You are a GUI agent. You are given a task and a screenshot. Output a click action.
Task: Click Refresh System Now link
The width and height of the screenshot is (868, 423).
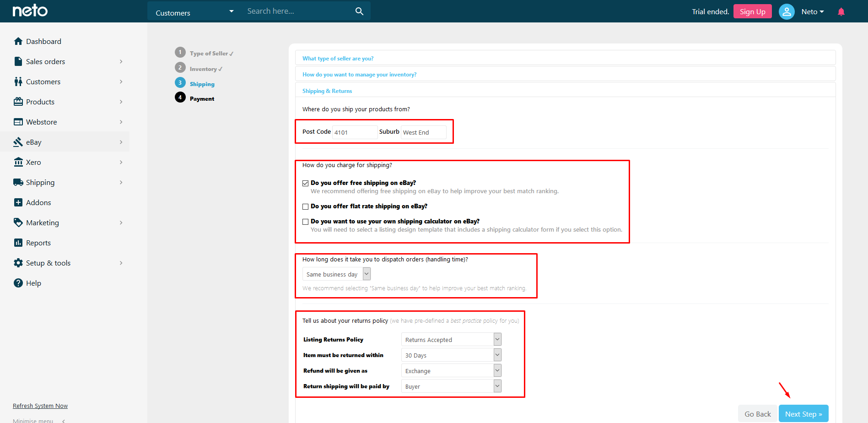pos(40,406)
